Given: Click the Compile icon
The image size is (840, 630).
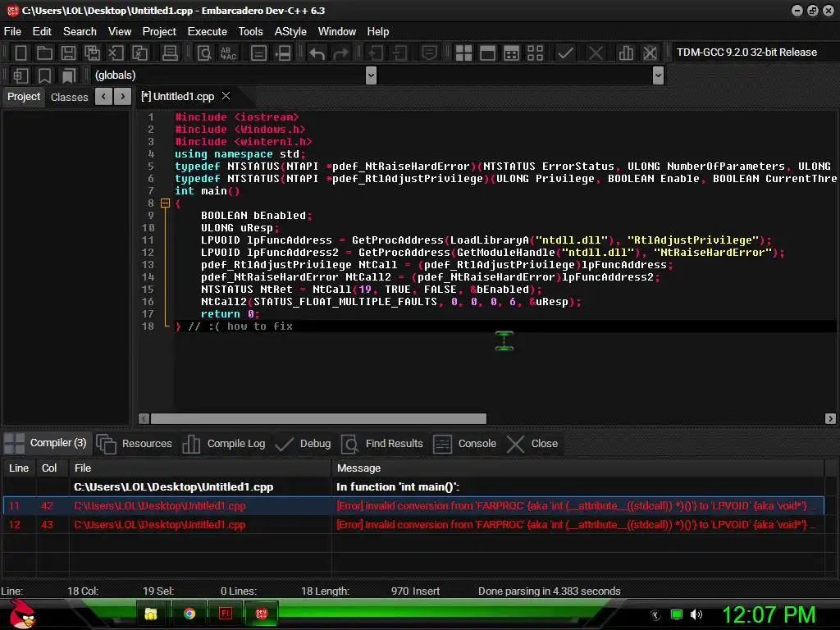Looking at the screenshot, I should [463, 53].
